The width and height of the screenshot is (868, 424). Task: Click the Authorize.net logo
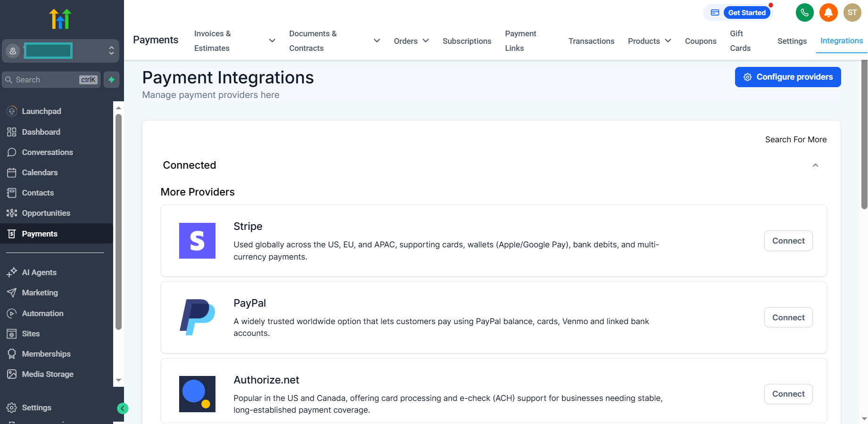(x=197, y=394)
